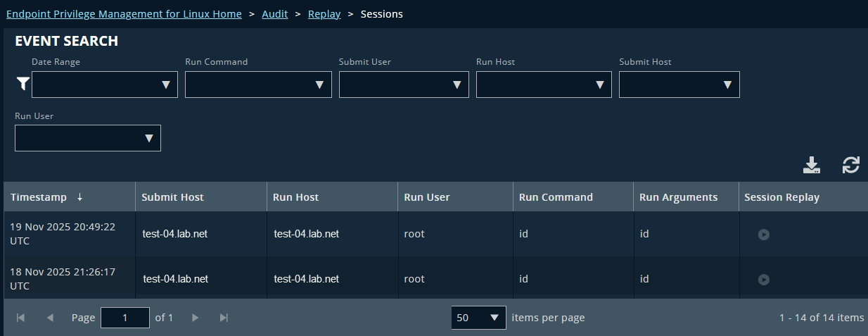Change items per page from 50
Image resolution: width=868 pixels, height=336 pixels.
(x=478, y=318)
